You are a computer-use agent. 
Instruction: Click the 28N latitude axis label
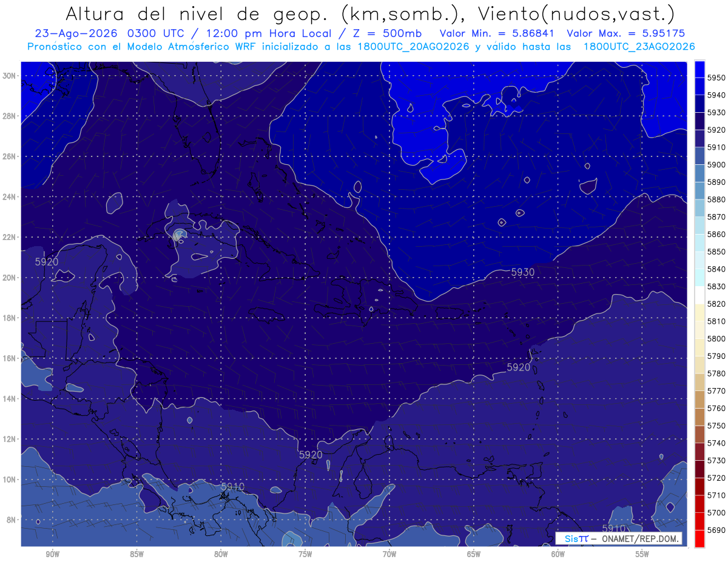click(x=9, y=116)
